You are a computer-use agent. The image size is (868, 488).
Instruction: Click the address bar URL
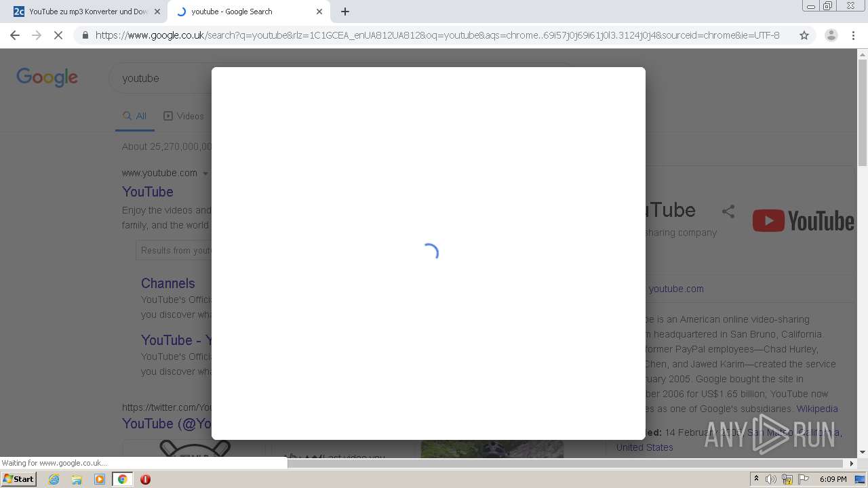tap(437, 35)
